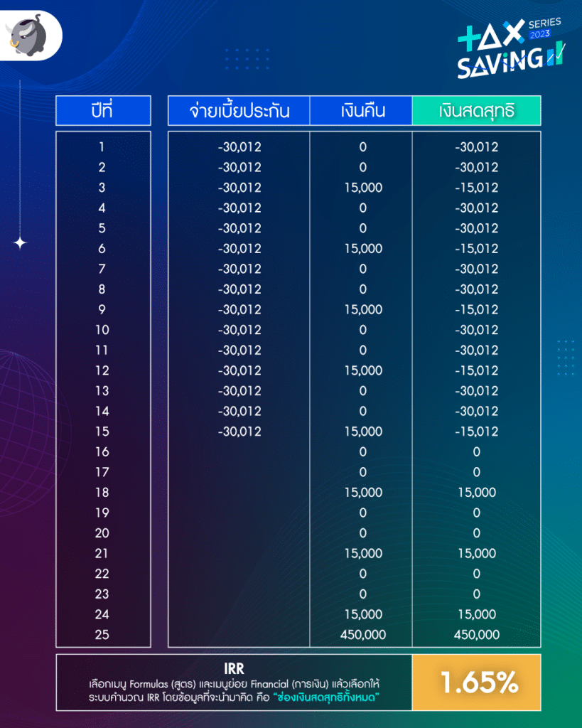
Task: Select year 16 in the ปีที่ column
Action: tap(102, 451)
